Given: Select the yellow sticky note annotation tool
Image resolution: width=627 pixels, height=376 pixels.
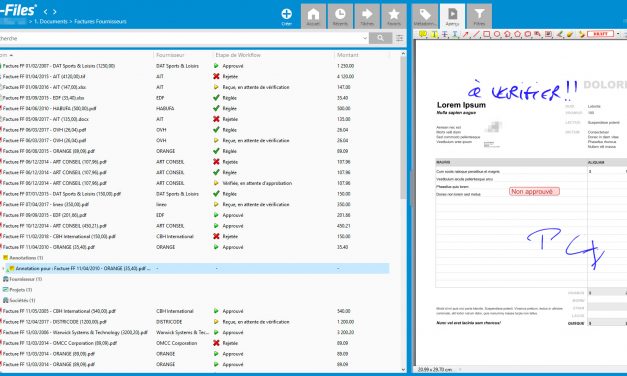Looking at the screenshot, I should (423, 34).
